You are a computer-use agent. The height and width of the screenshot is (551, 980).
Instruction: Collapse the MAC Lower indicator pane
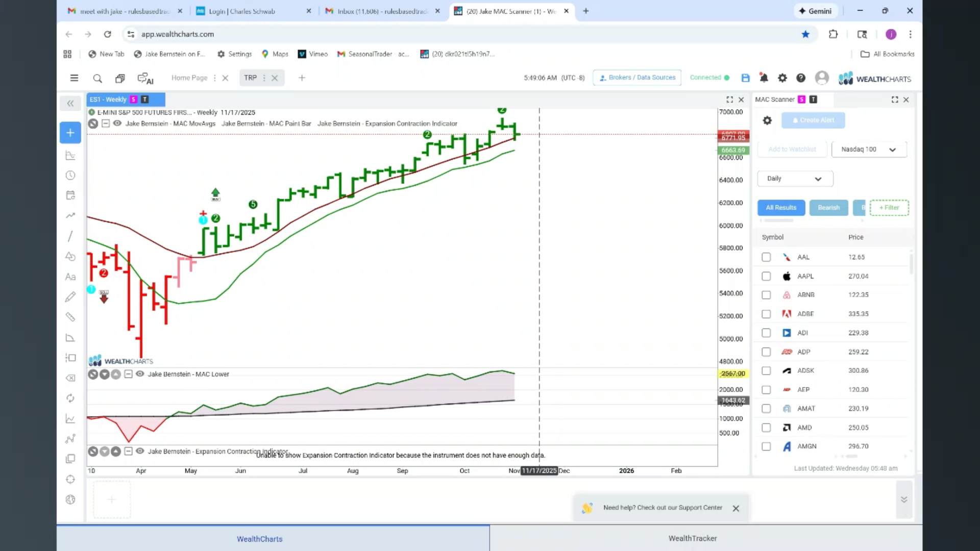129,374
